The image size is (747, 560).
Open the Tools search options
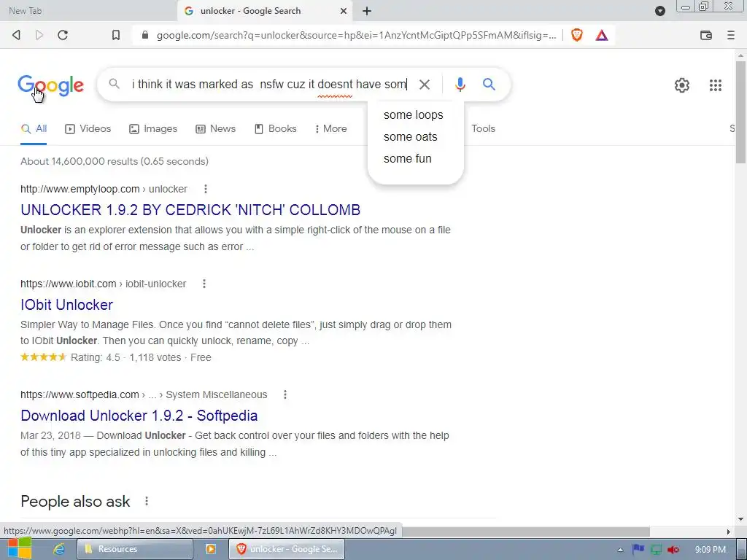[483, 128]
